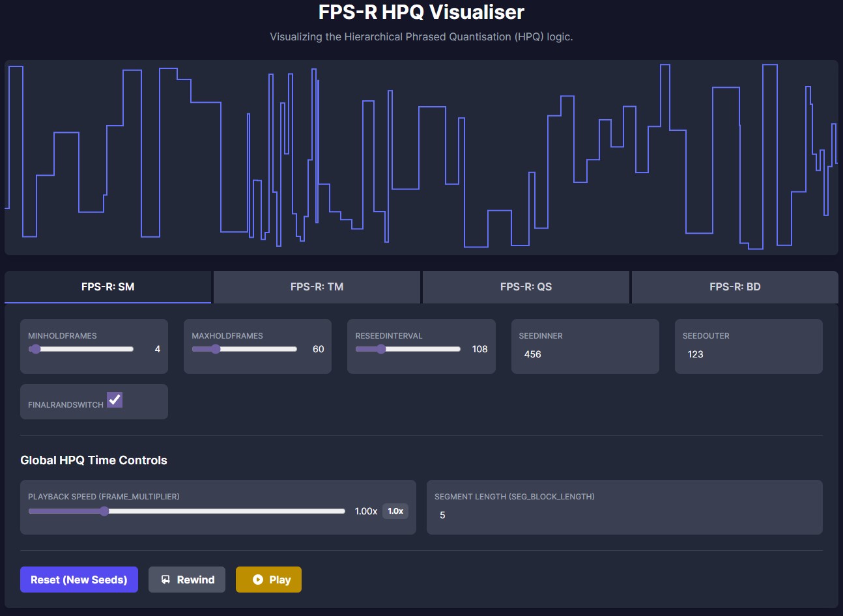Click the RESEEDINTERVAL slider knob

pos(381,349)
